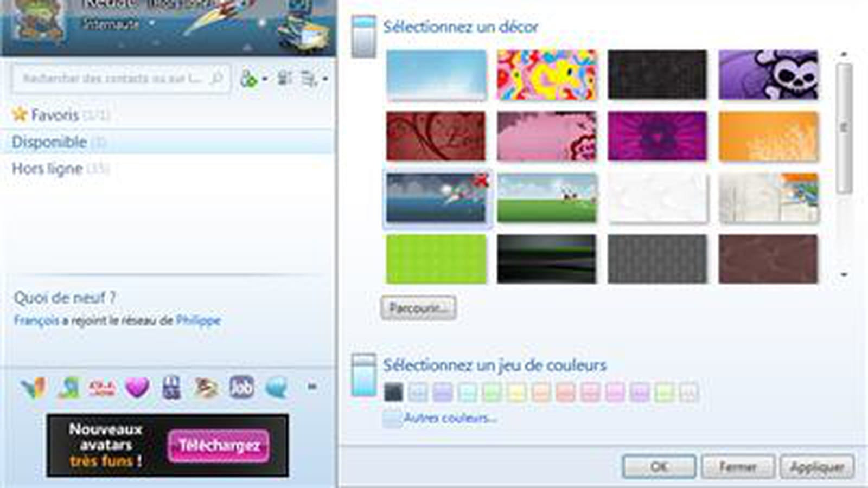The width and height of the screenshot is (868, 488).
Task: Show more bottom bar icons chevron
Action: point(312,387)
